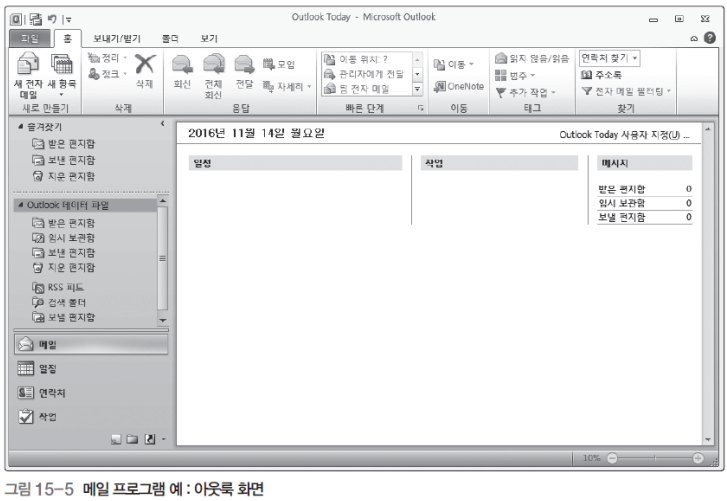This screenshot has height=501, width=727.
Task: Open quick access toolbar customize dropdown
Action: [68, 19]
